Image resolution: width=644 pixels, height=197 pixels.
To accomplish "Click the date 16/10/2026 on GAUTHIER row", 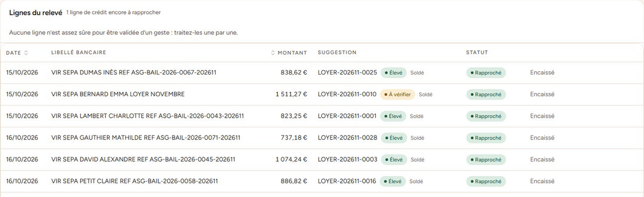I will (x=22, y=138).
